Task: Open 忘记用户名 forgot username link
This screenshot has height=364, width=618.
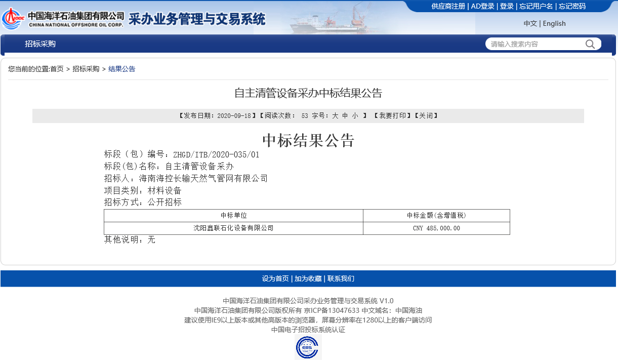Action: pyautogui.click(x=536, y=6)
